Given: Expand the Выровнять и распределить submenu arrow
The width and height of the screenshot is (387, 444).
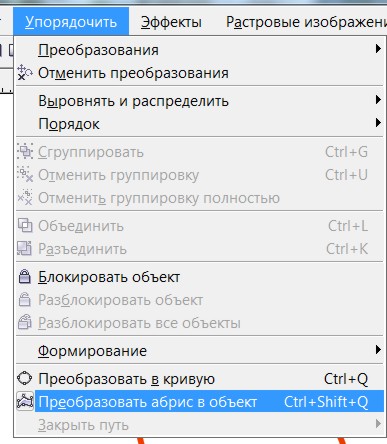Looking at the screenshot, I should point(378,100).
